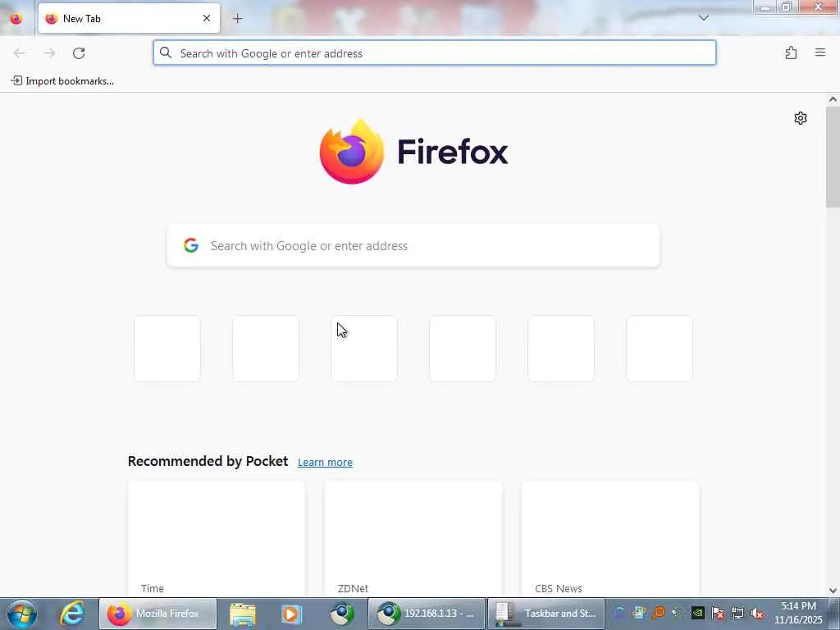Image resolution: width=840 pixels, height=630 pixels.
Task: Click the network tray icon
Action: point(737,613)
